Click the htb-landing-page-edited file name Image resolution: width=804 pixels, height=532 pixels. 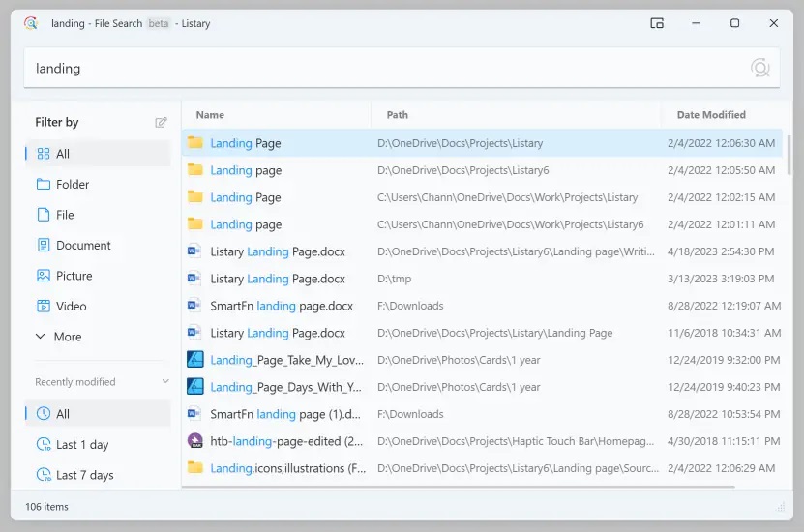click(286, 441)
